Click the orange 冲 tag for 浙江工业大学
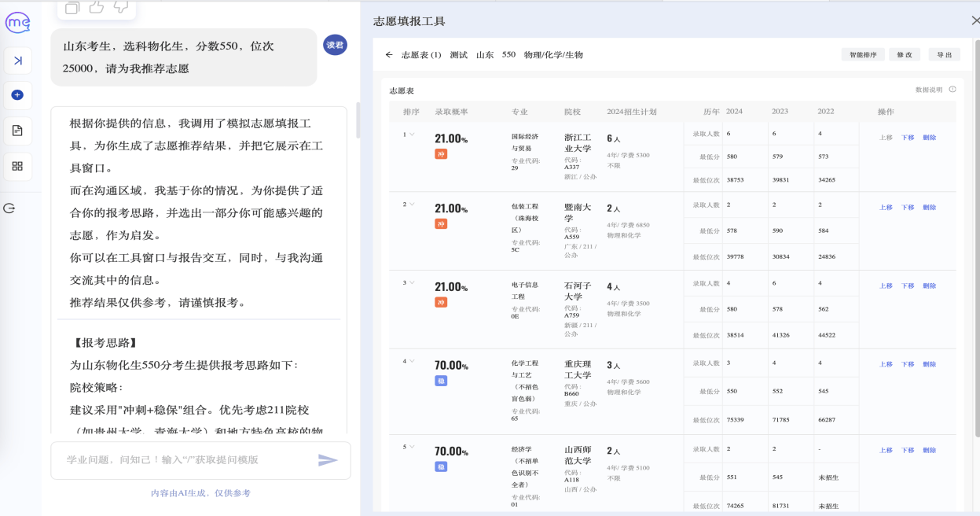The height and width of the screenshot is (516, 980). (442, 154)
